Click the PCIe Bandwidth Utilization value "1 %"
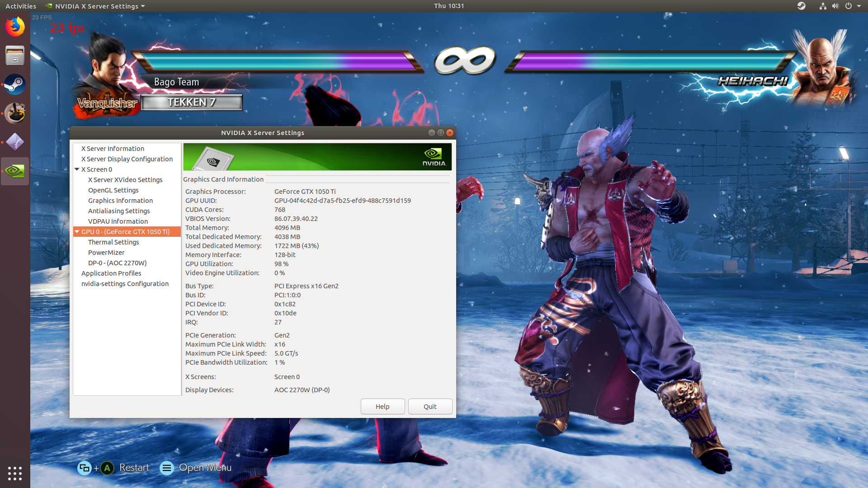 coord(279,362)
